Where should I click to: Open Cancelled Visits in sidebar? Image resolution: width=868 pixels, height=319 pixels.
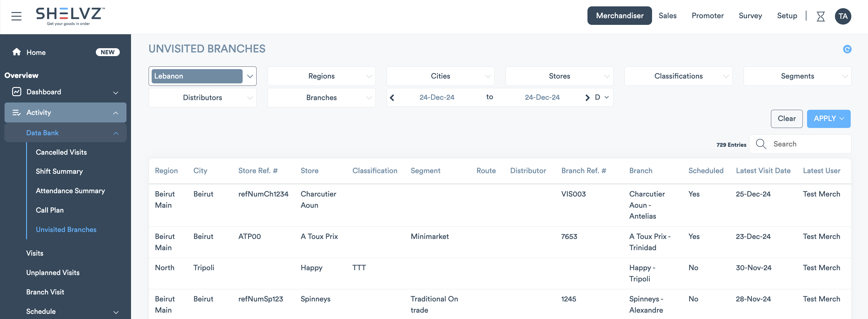61,152
